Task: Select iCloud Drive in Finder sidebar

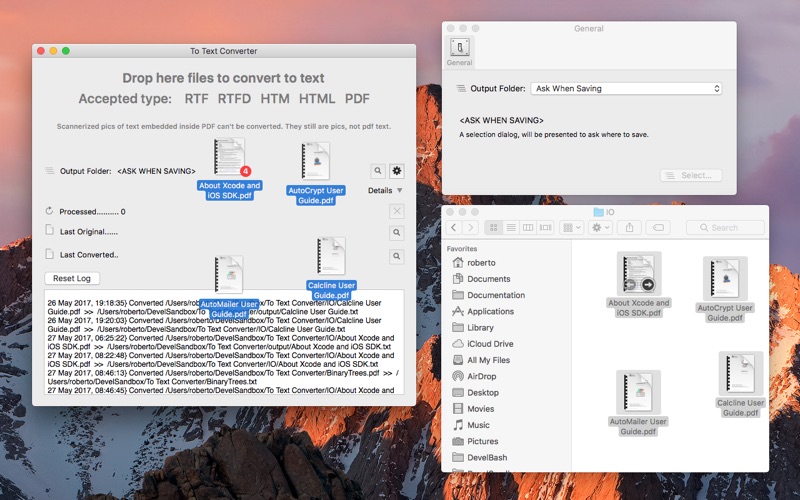Action: tap(491, 343)
